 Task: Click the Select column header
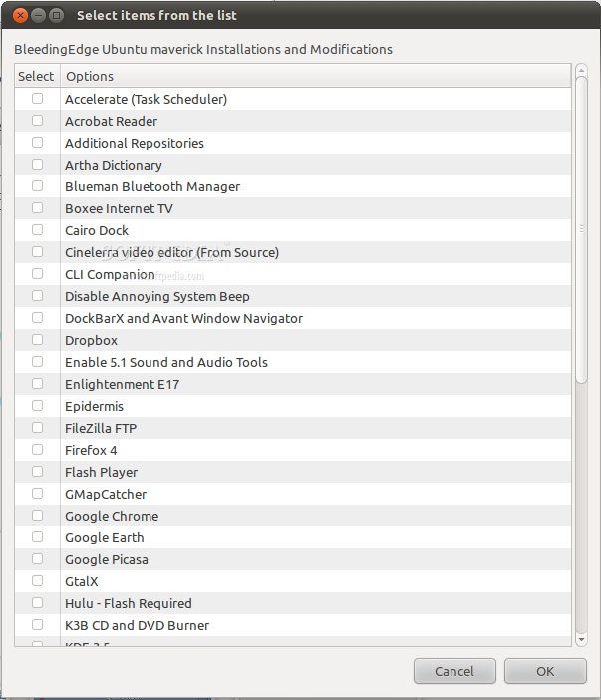[x=37, y=76]
